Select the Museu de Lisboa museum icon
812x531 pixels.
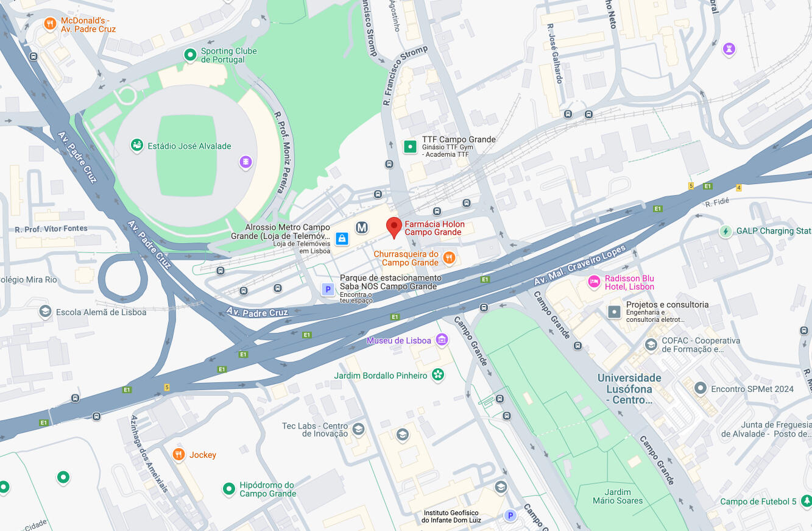tap(442, 340)
